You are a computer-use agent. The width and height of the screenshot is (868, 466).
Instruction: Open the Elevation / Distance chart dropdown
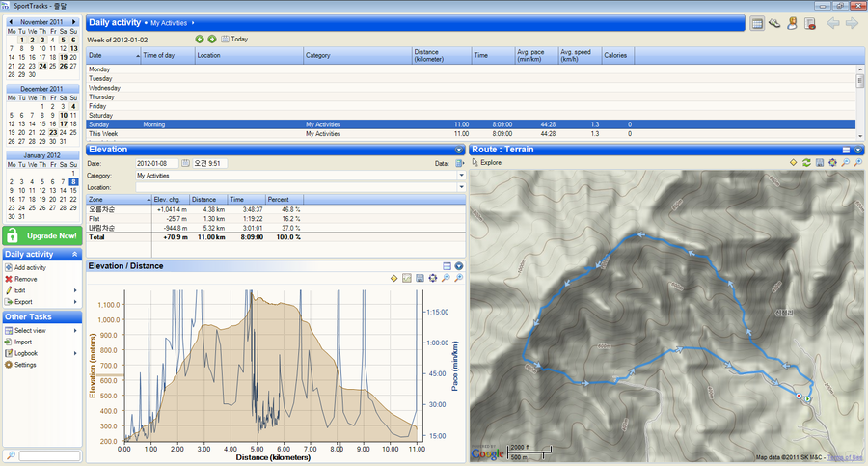coord(459,266)
